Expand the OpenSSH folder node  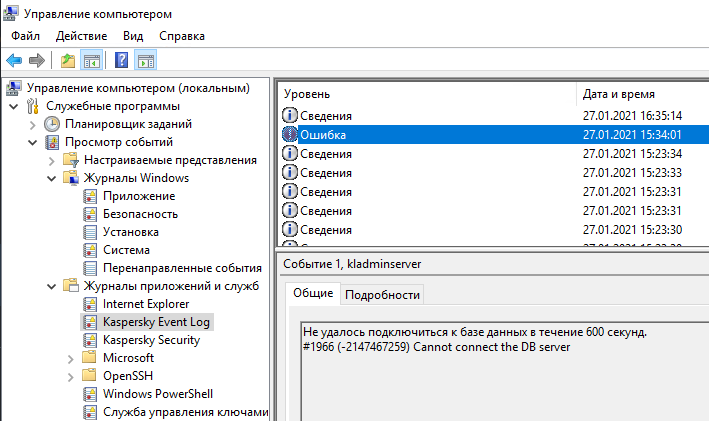pos(71,377)
